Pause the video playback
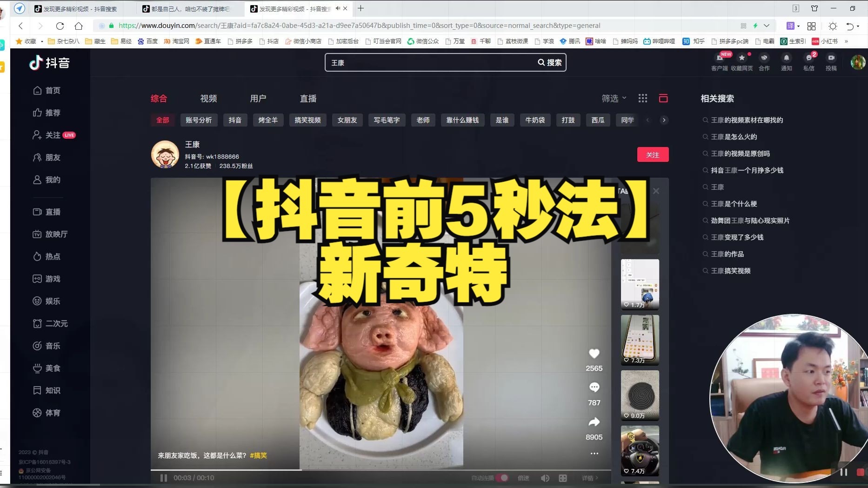The width and height of the screenshot is (868, 488). tap(164, 478)
